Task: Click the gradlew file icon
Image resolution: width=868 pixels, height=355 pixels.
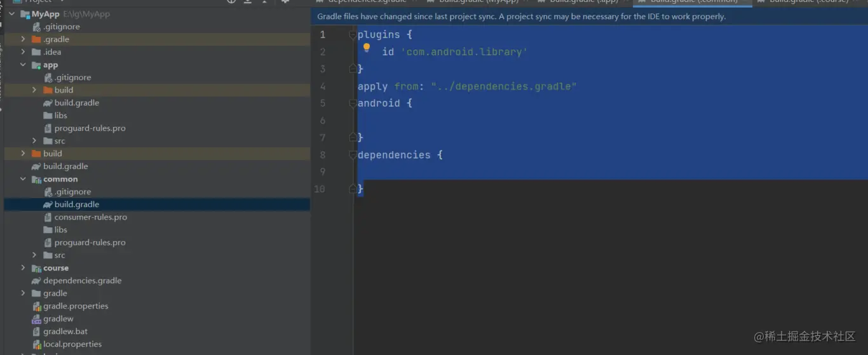Action: (37, 319)
